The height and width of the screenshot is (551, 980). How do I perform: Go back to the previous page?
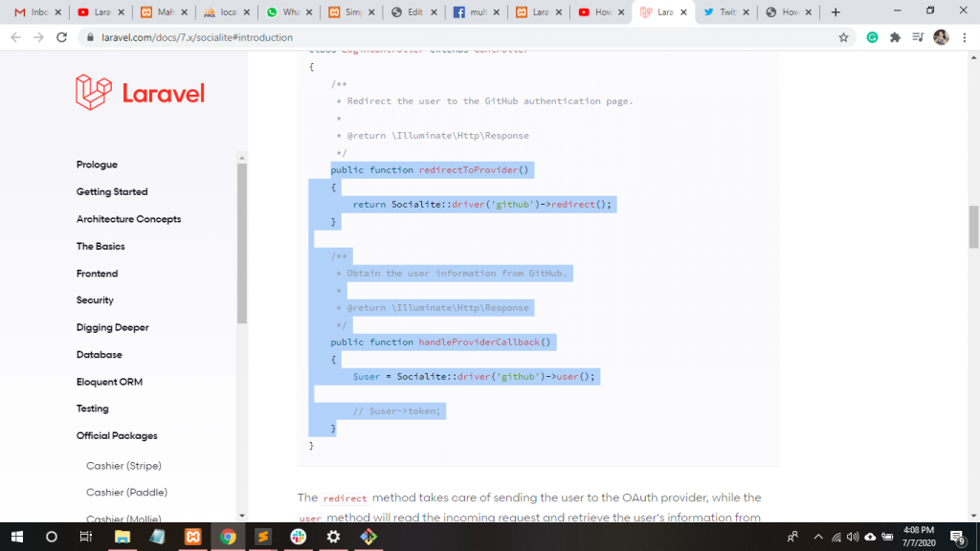15,37
